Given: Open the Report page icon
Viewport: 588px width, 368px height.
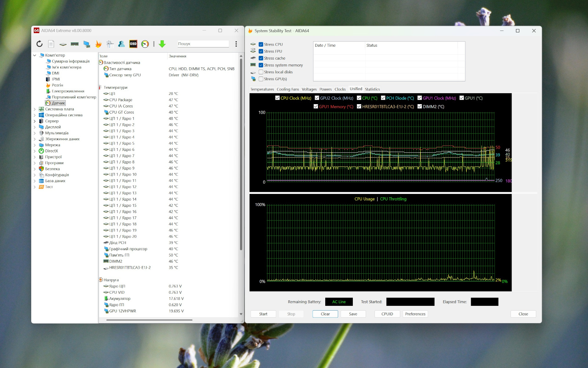Looking at the screenshot, I should coord(51,44).
